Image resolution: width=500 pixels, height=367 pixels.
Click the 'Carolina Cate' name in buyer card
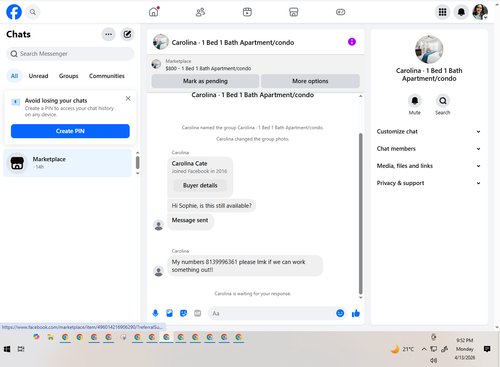(189, 163)
